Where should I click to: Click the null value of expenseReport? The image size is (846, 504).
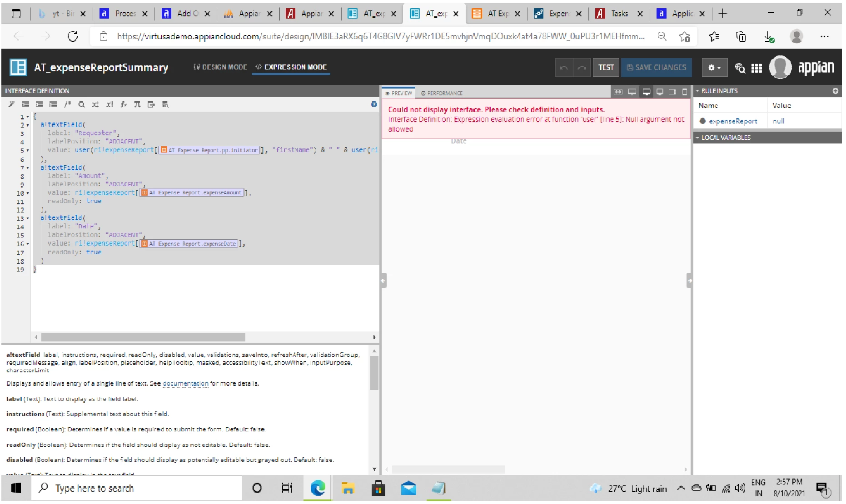pos(778,121)
